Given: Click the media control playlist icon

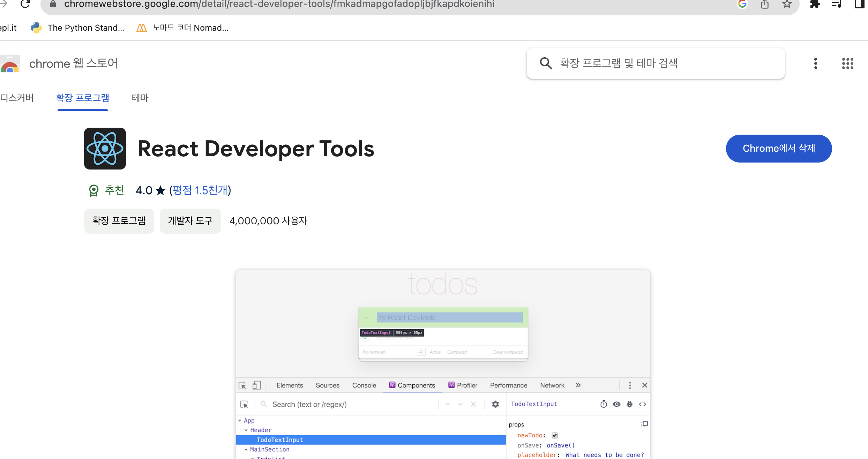Looking at the screenshot, I should pyautogui.click(x=837, y=4).
